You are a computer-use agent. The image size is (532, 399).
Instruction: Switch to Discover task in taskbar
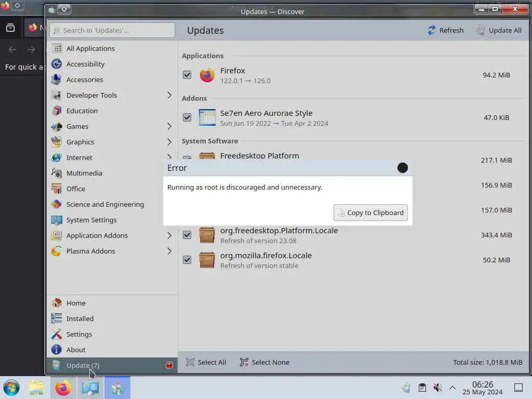(x=117, y=388)
